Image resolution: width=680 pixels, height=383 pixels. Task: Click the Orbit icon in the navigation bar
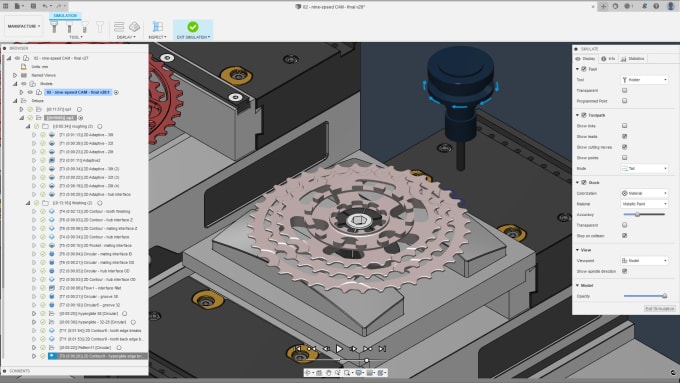308,373
